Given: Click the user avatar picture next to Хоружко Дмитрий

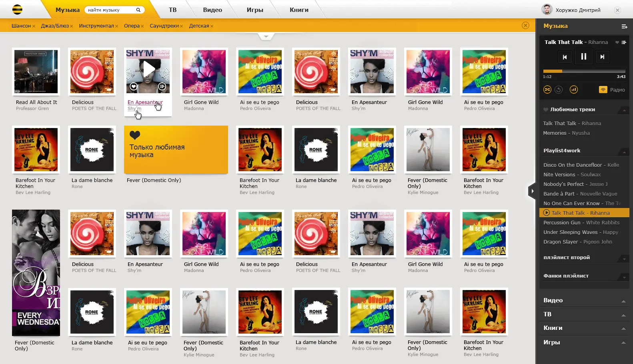Looking at the screenshot, I should pos(547,10).
